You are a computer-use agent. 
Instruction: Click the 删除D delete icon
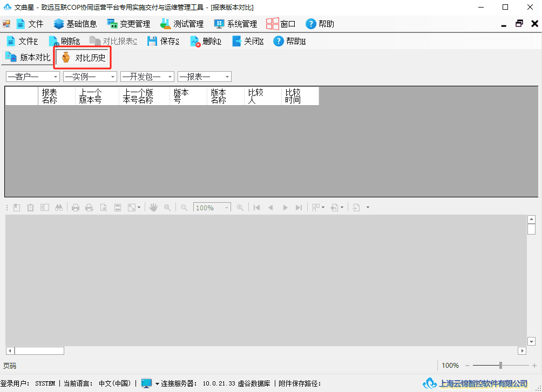pos(195,41)
